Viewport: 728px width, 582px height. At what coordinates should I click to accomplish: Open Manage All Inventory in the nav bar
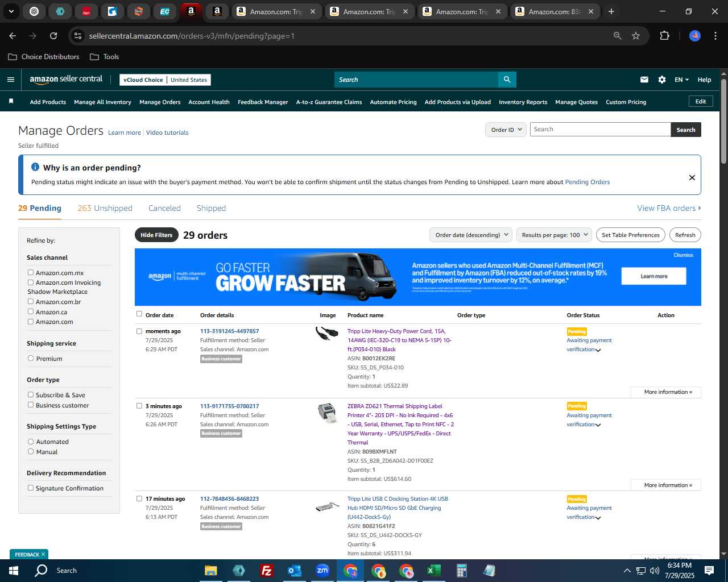(102, 102)
